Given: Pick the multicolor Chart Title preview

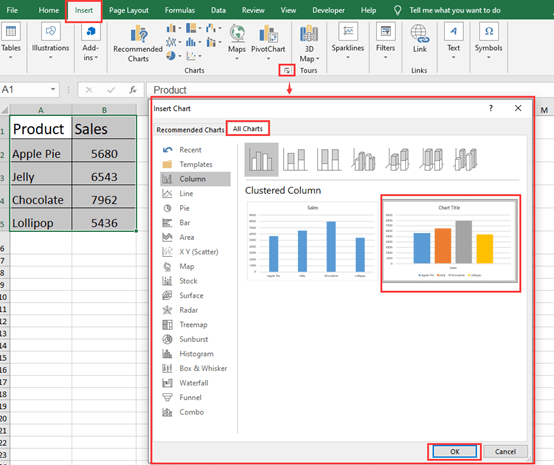Looking at the screenshot, I should pos(450,241).
